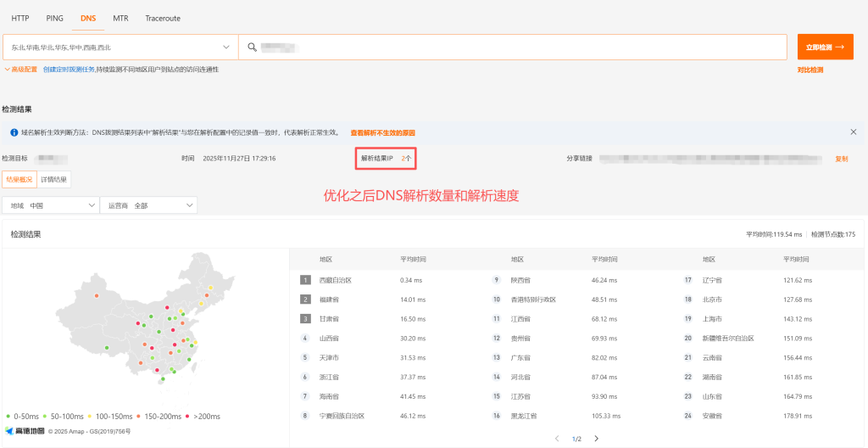This screenshot has width=868, height=448.
Task: Click the blue info icon in notice banner
Action: [14, 133]
